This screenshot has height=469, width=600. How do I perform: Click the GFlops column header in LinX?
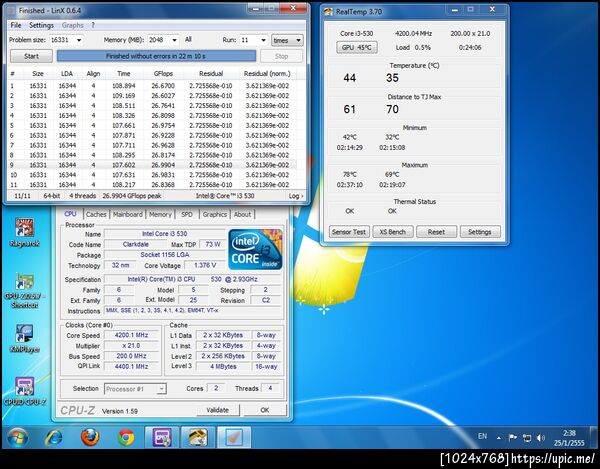click(x=163, y=74)
